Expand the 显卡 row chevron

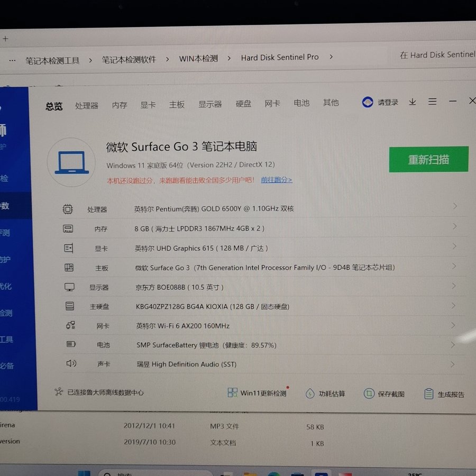454,246
